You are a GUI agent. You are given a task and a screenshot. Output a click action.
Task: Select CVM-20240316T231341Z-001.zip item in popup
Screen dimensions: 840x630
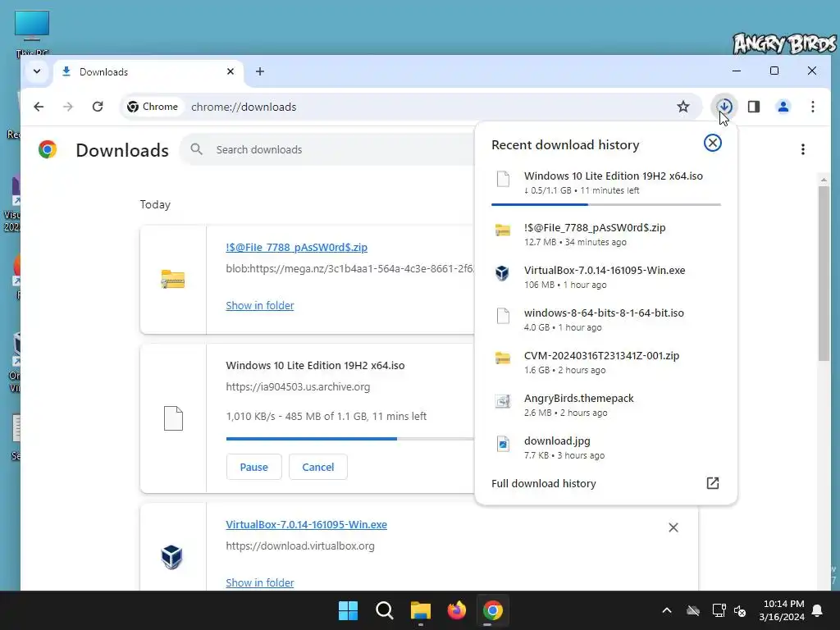tap(606, 363)
